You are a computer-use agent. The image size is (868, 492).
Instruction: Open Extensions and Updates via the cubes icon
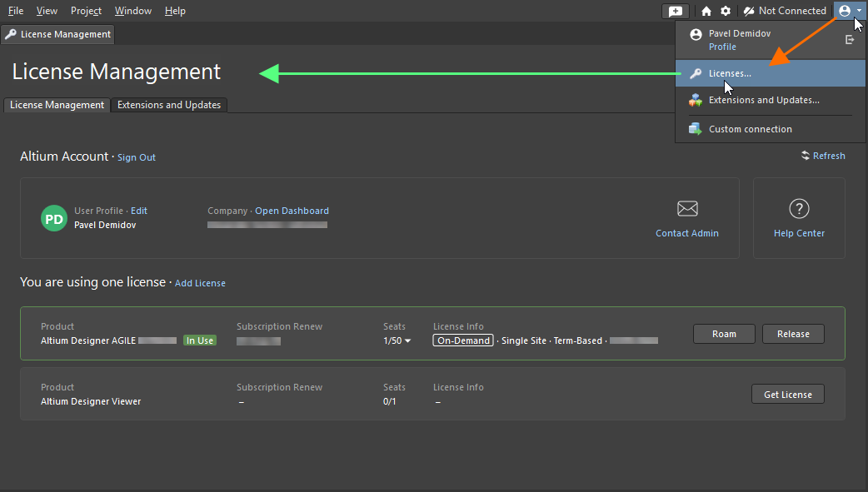[755, 100]
